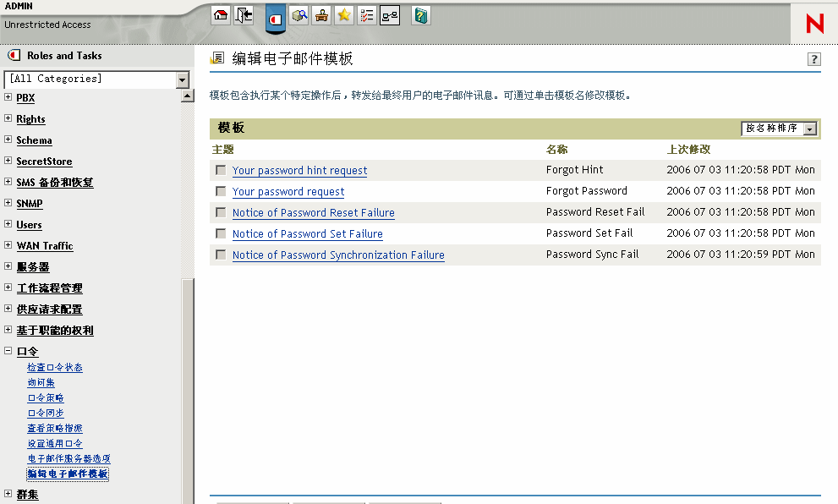This screenshot has width=838, height=504.
Task: Click the Exit door icon
Action: point(244,14)
